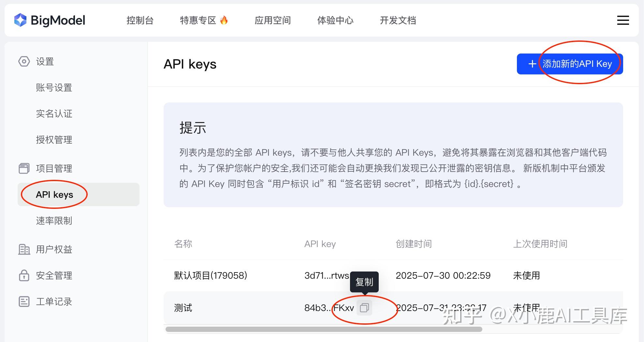Select the 默认项目(179058) name cell
644x342 pixels.
point(211,275)
